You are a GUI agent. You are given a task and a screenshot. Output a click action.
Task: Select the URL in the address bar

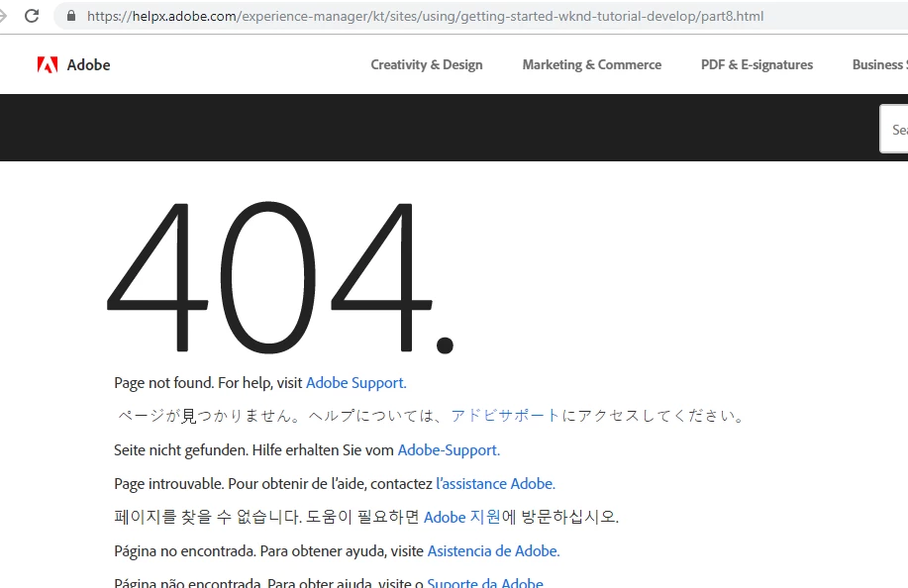425,16
